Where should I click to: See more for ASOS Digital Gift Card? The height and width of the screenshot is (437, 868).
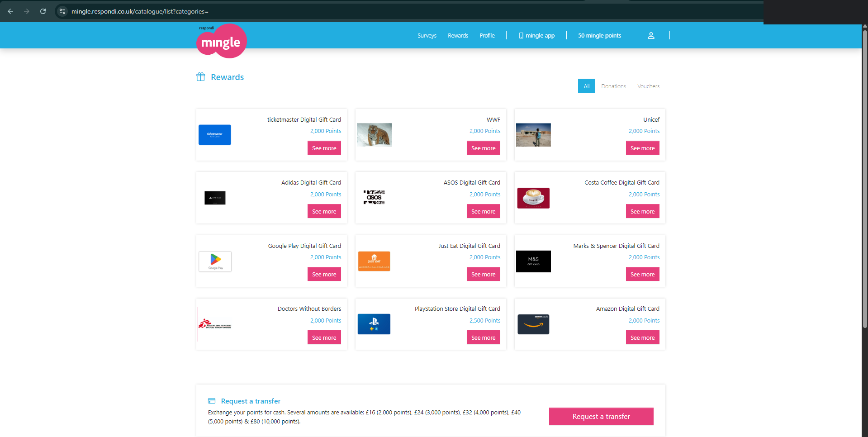pyautogui.click(x=484, y=211)
